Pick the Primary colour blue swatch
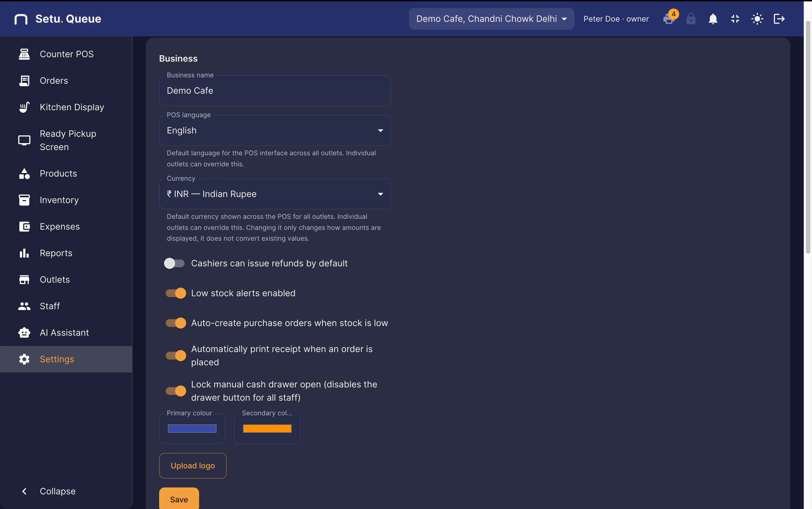The width and height of the screenshot is (812, 509). [192, 429]
